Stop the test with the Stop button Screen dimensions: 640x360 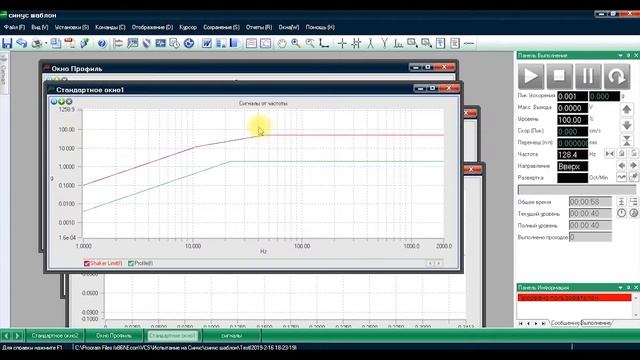559,76
